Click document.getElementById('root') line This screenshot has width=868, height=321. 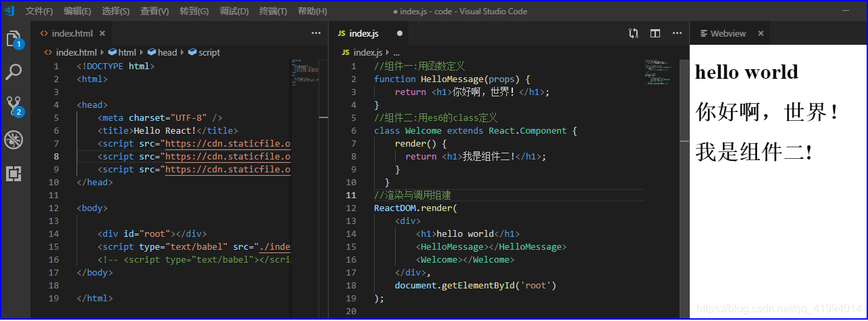tap(476, 286)
